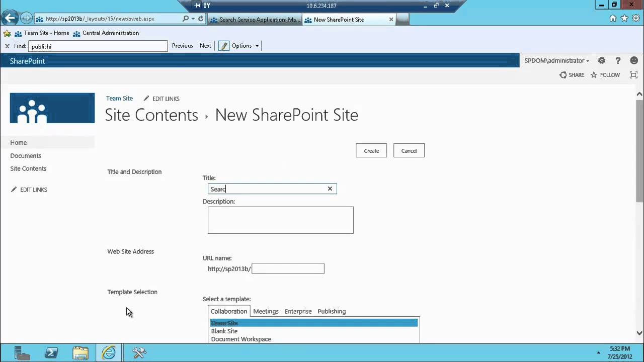Switch to Meetings template tab

point(266,311)
